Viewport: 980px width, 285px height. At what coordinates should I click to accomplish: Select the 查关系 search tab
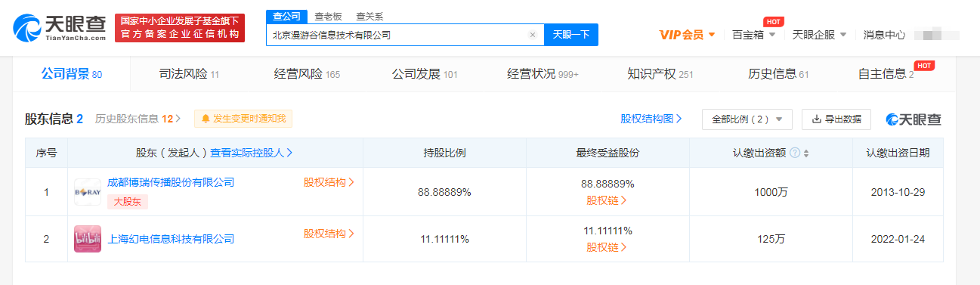click(369, 16)
